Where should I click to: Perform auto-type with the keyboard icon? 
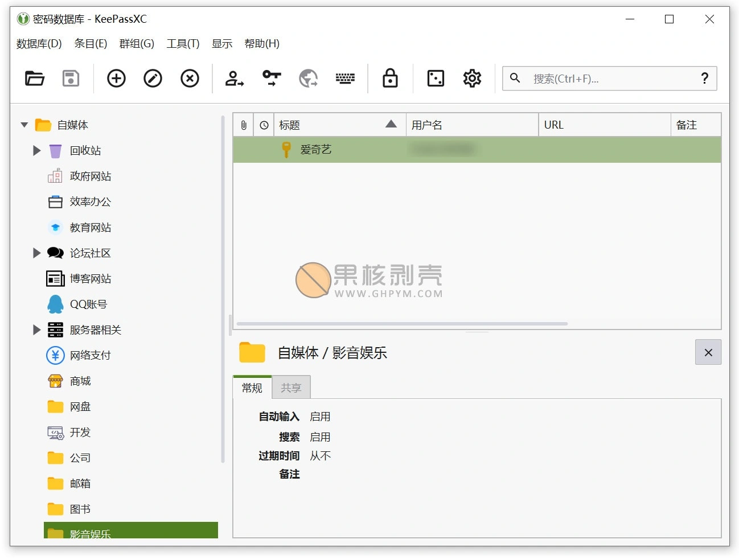[x=345, y=79]
